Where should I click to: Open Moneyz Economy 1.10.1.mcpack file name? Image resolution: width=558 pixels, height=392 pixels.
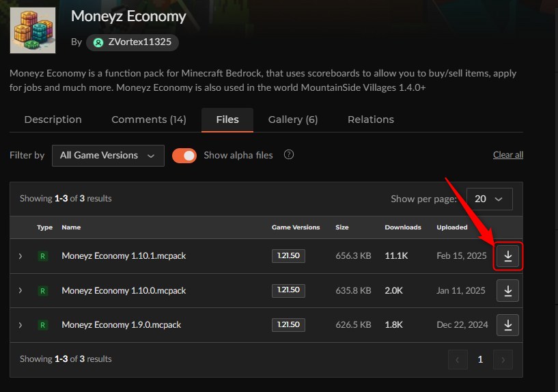[124, 256]
